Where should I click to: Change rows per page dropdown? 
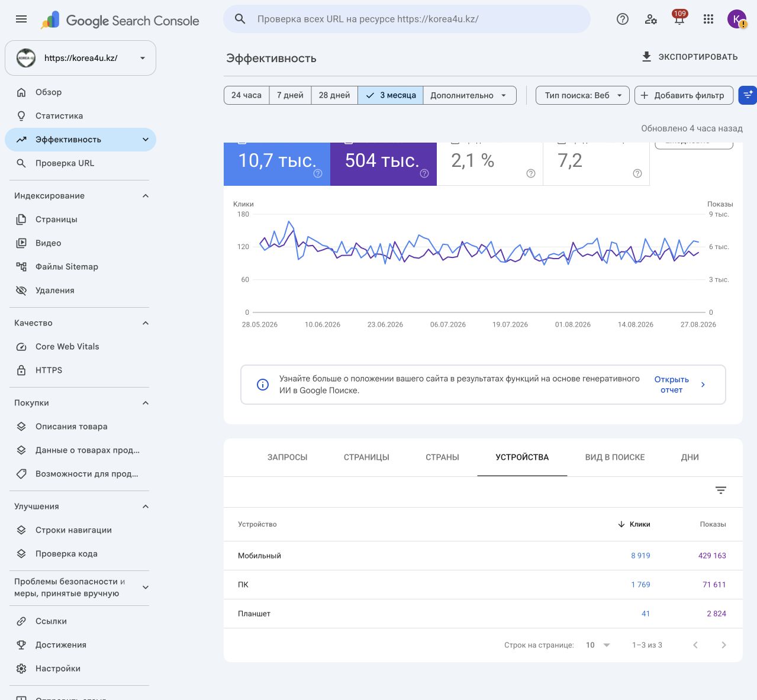[x=598, y=645]
